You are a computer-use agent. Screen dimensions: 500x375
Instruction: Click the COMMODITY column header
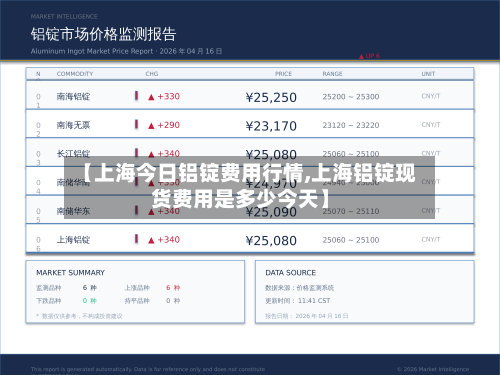pos(75,74)
